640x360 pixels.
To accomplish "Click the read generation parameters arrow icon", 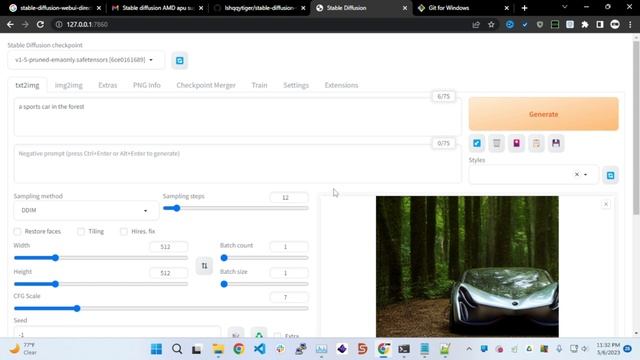I will click(477, 143).
